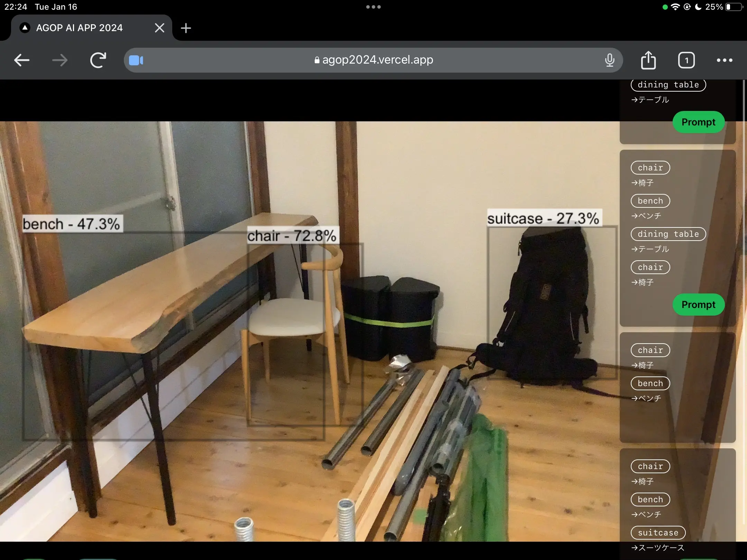Click the suitcase - 27.3% detection label
This screenshot has height=560, width=747.
click(x=543, y=218)
